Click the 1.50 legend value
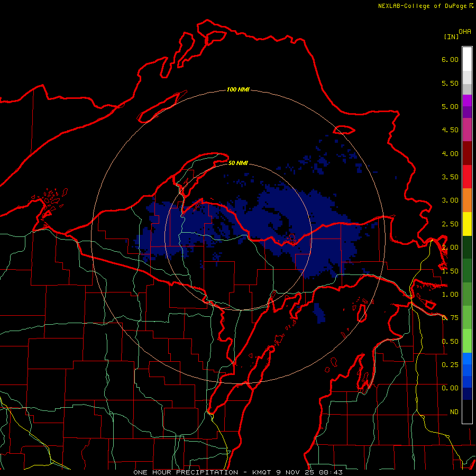The image size is (476, 476). (x=450, y=271)
